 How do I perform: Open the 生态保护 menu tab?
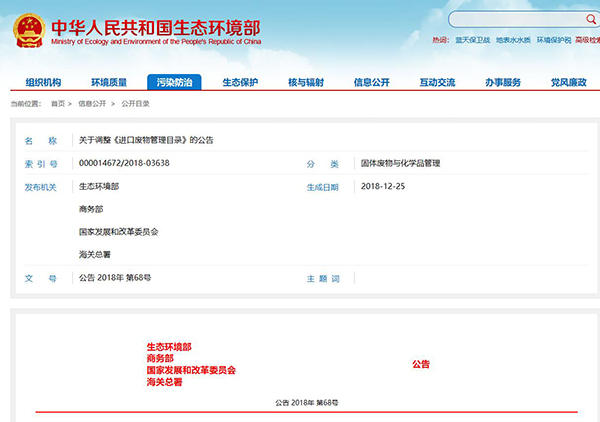[240, 82]
